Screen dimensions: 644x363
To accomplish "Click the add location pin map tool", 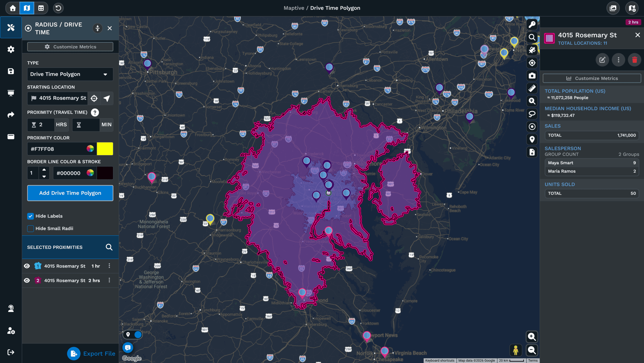I will [532, 139].
